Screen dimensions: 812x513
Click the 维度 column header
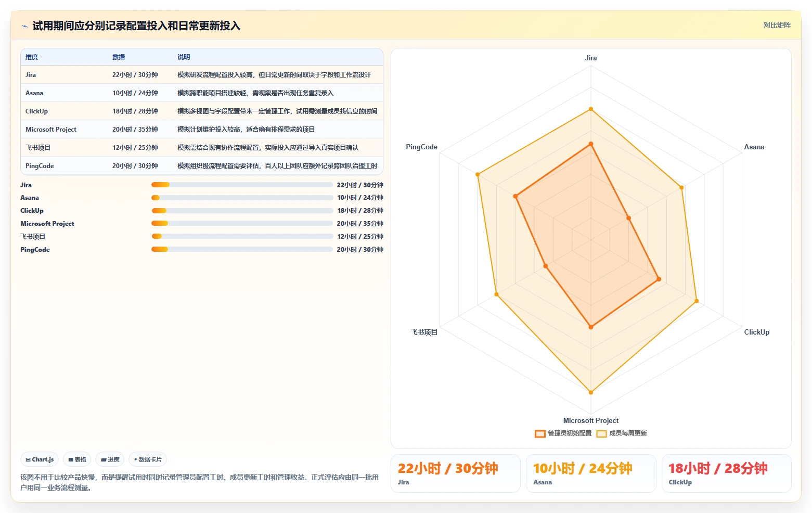click(32, 57)
